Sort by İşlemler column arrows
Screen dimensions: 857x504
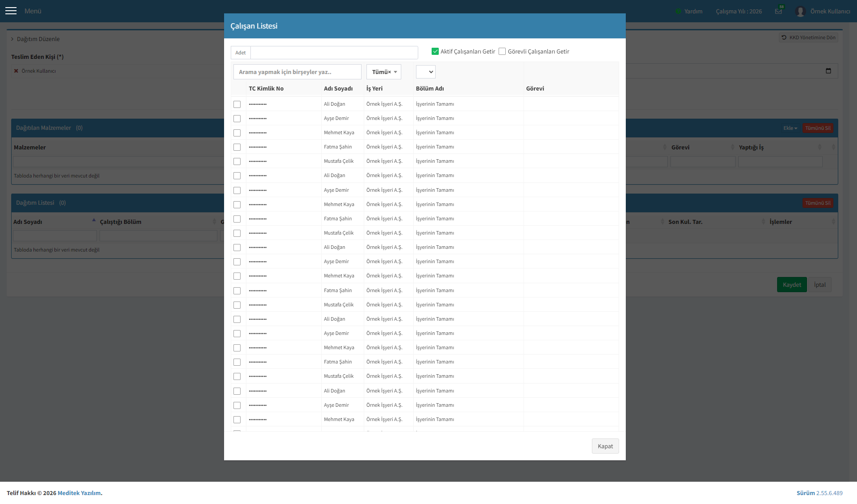coord(833,222)
